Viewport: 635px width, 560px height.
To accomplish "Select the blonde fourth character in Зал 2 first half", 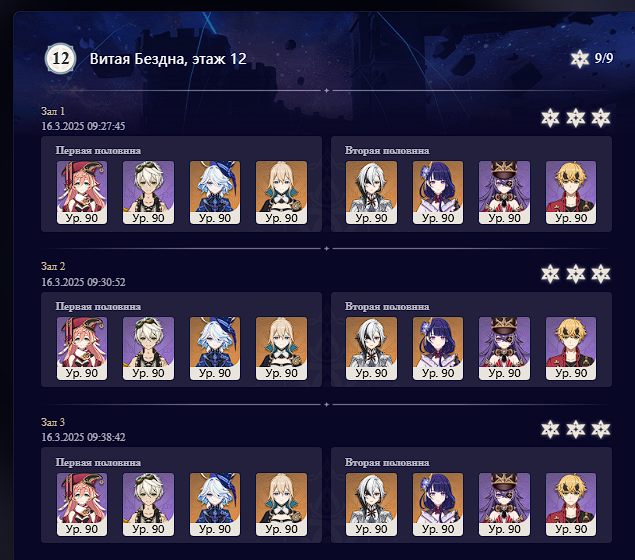I will (281, 348).
